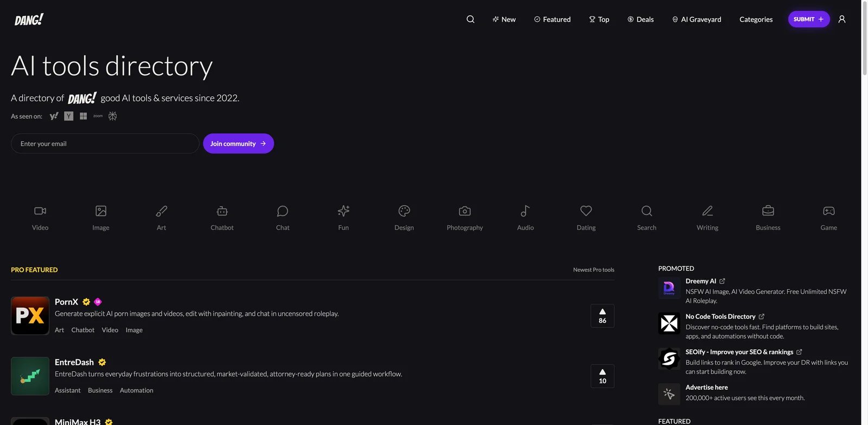Select the Video category icon
This screenshot has height=425, width=868.
coord(40,211)
